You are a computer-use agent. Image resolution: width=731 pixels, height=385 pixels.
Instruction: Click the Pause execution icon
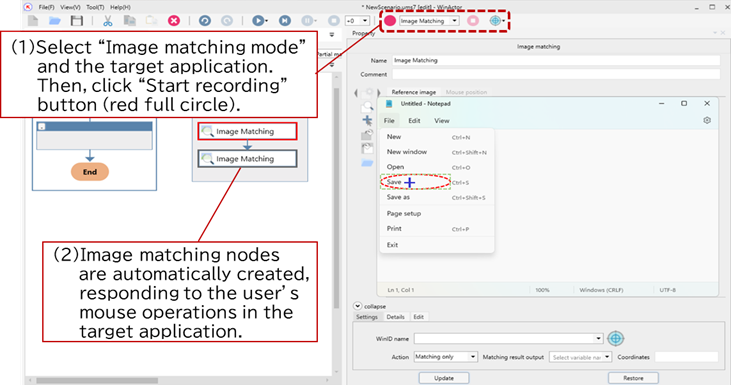coord(307,21)
